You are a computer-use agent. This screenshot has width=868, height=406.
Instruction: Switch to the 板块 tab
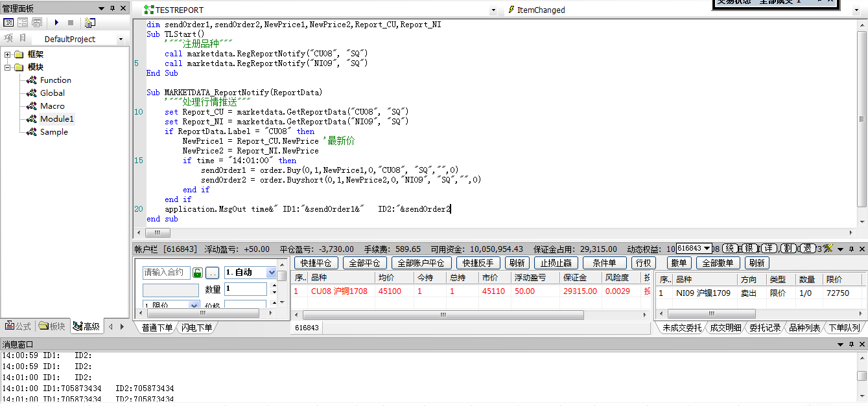coord(53,326)
